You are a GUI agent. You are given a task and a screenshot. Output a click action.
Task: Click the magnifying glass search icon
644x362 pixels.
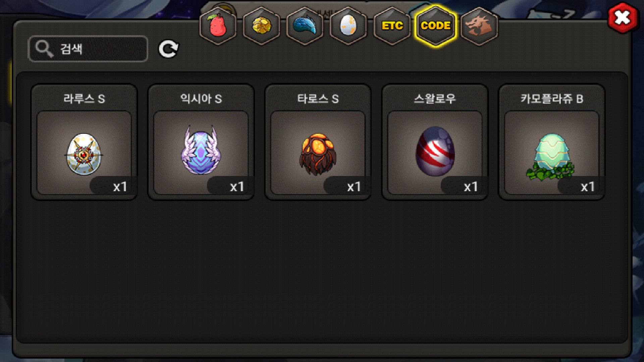pos(44,49)
